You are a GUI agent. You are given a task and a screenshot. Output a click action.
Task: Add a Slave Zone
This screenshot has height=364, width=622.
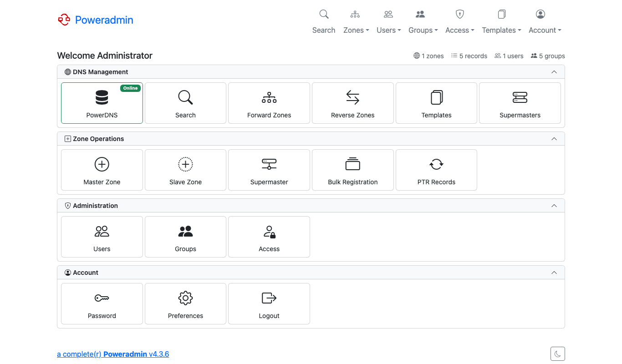(x=185, y=170)
